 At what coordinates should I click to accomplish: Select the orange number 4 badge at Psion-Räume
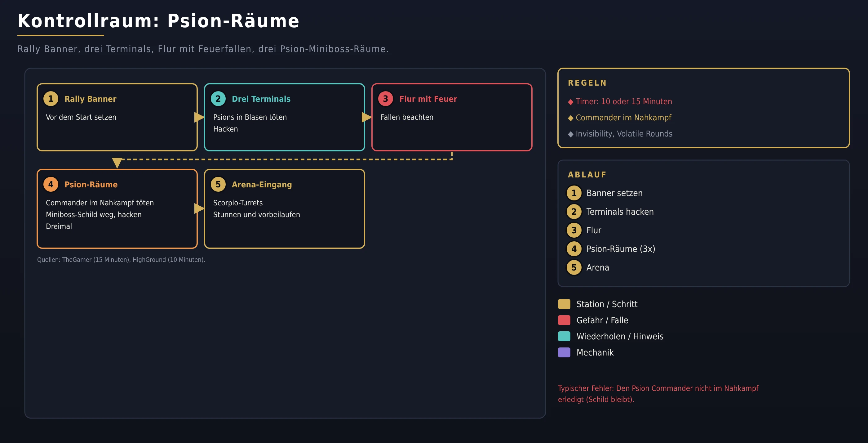[51, 184]
